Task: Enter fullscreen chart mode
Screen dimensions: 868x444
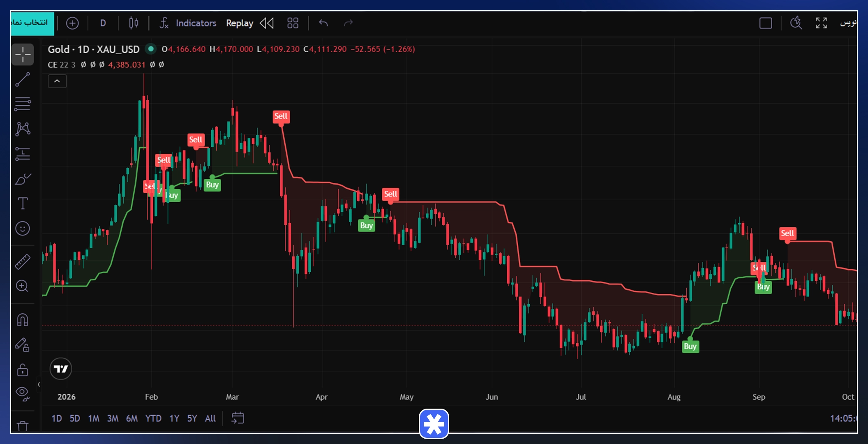Action: (821, 23)
